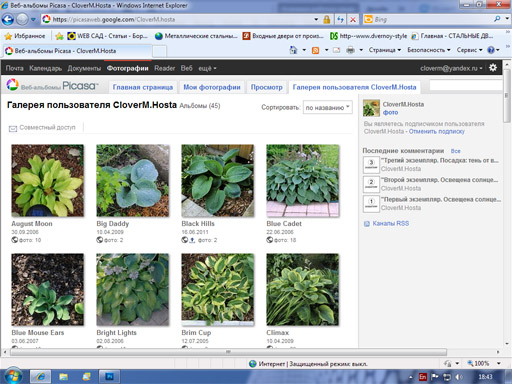This screenshot has height=384, width=512.
Task: Click comment number 3 icon
Action: click(371, 164)
